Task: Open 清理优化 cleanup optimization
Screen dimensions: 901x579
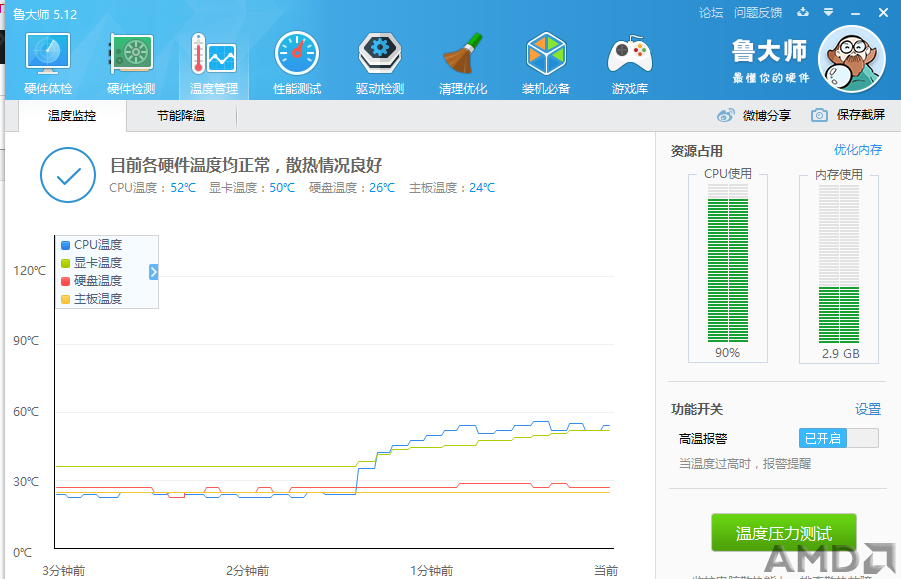Action: click(x=463, y=64)
